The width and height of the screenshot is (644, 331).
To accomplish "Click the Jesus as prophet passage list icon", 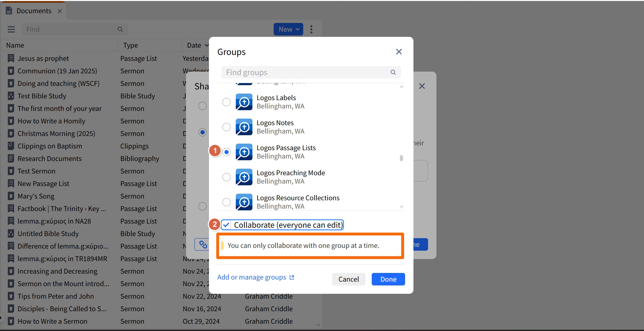I will tap(11, 58).
